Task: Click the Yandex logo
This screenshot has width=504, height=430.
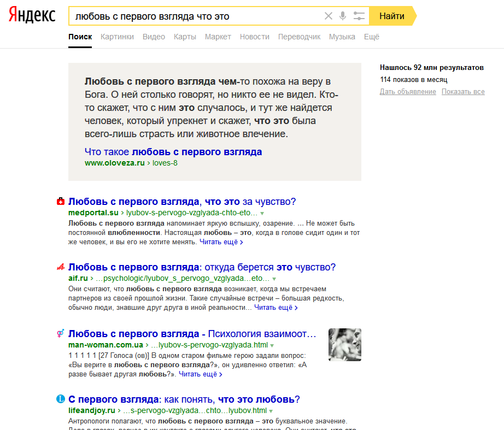Action: [32, 16]
